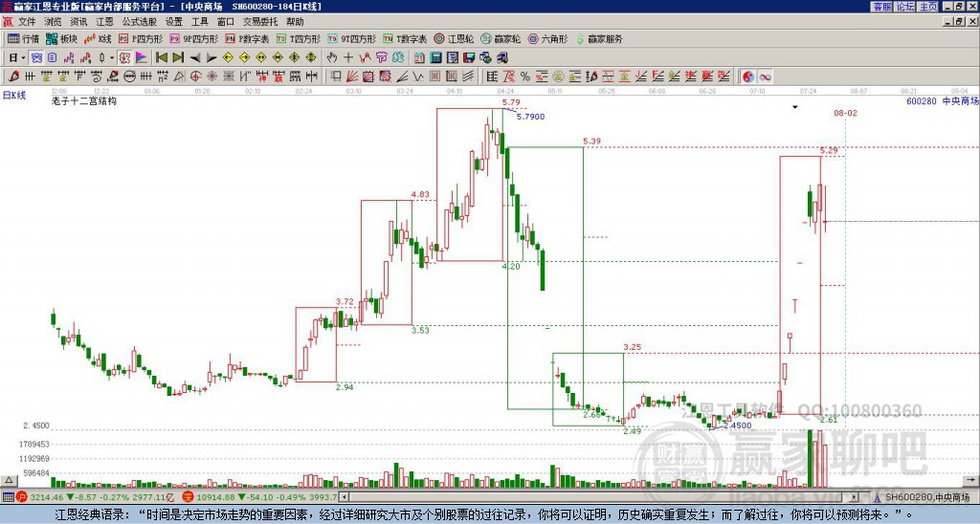Open the 文件 menu
The width and height of the screenshot is (980, 524).
click(x=27, y=22)
